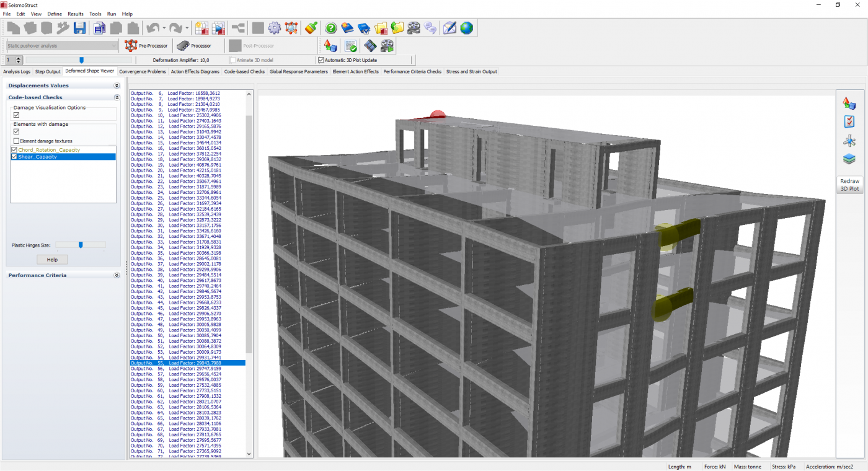Expand the Displacements Values section
Viewport: 868px width, 471px height.
[x=117, y=86]
